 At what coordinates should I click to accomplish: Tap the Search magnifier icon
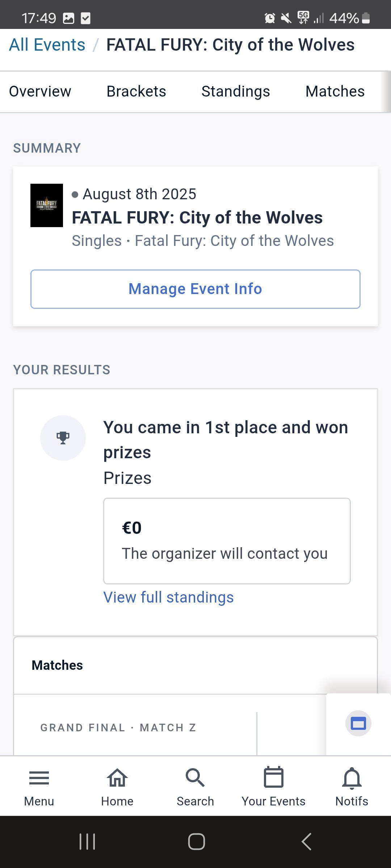(195, 778)
